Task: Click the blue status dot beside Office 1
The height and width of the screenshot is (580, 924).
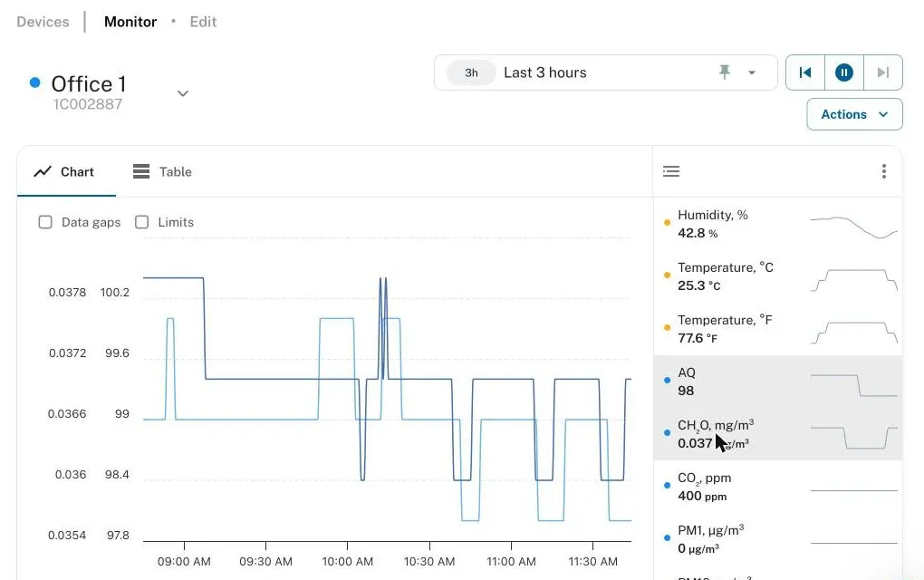Action: coord(34,82)
